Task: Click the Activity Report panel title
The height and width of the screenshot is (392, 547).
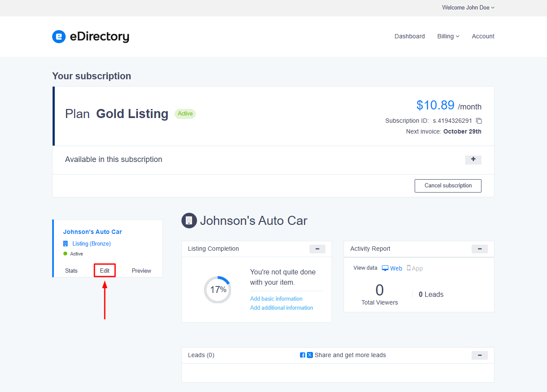Action: click(x=370, y=249)
